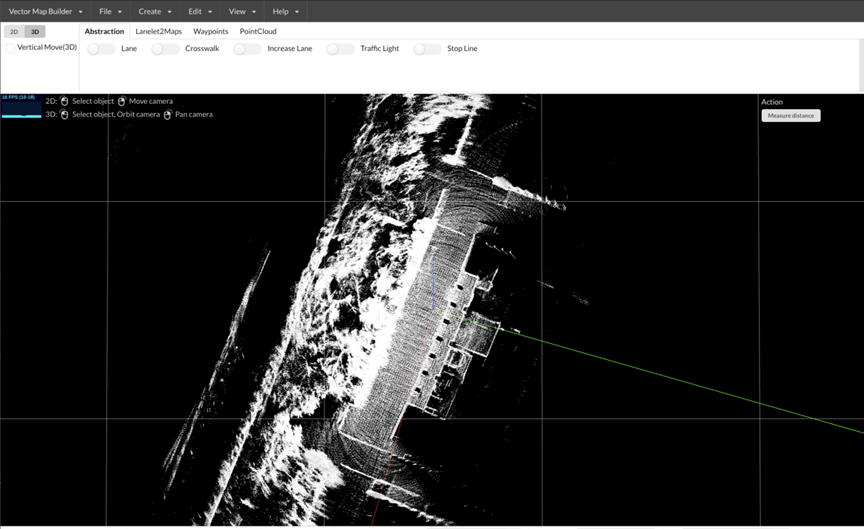Switch to 3D view mode
Screen dimensions: 864x529
tap(35, 32)
